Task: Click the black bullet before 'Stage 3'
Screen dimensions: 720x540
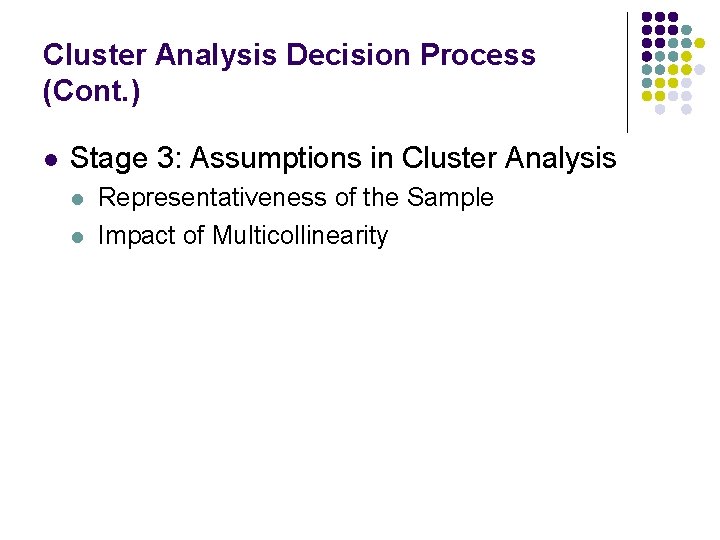Action: (52, 159)
